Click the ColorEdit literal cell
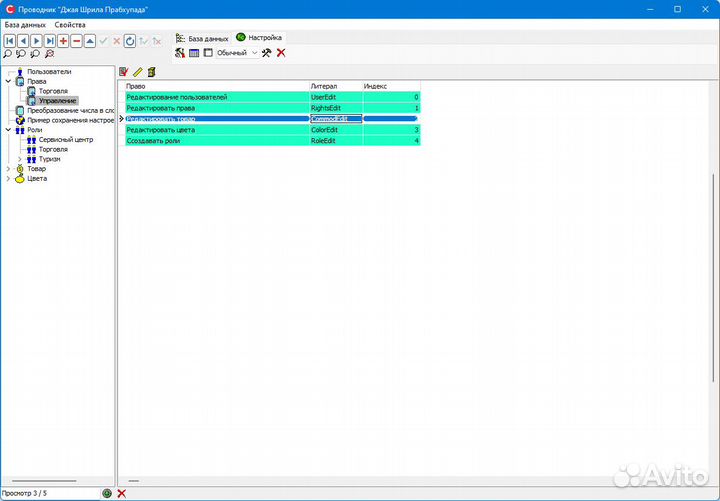This screenshot has width=720, height=501. pos(337,130)
